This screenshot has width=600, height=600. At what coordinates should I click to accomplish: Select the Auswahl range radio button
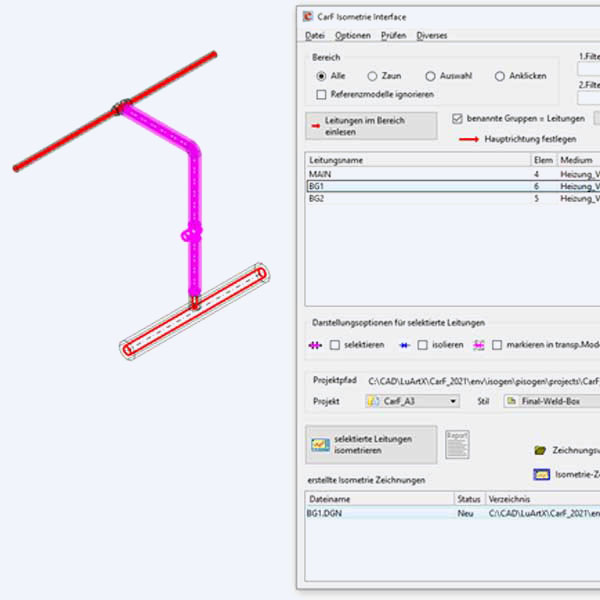click(430, 76)
